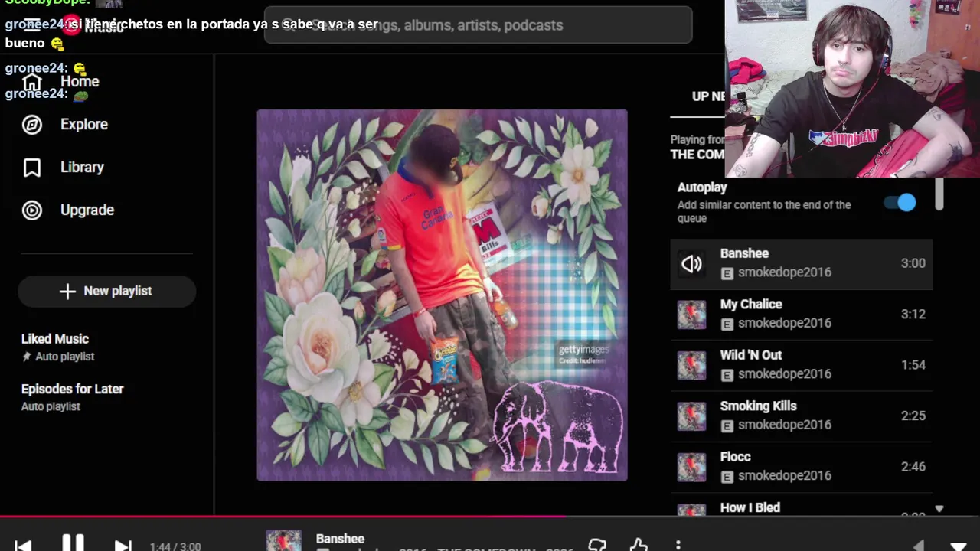Click the Upgrade circular icon
The height and width of the screenshot is (551, 980).
click(32, 210)
